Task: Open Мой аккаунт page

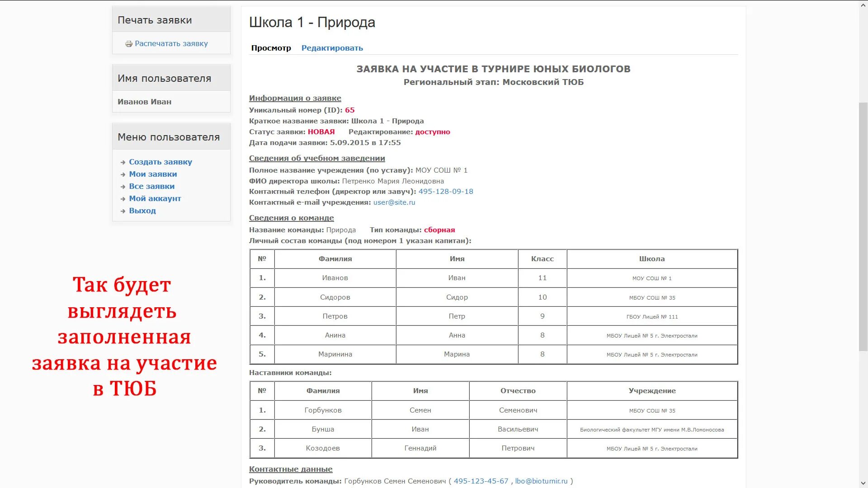Action: click(155, 198)
